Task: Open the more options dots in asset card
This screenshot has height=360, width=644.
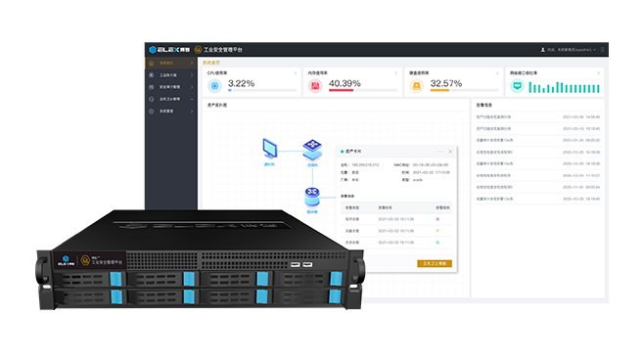Action: click(440, 152)
